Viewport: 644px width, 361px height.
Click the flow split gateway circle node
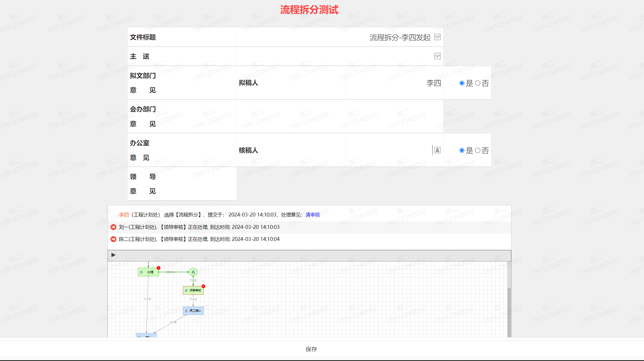click(193, 272)
